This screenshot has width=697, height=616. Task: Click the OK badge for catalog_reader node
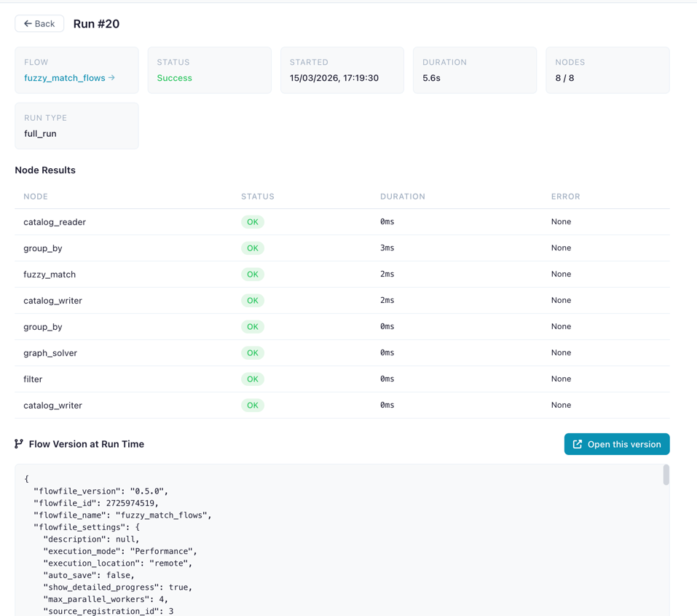pyautogui.click(x=252, y=222)
